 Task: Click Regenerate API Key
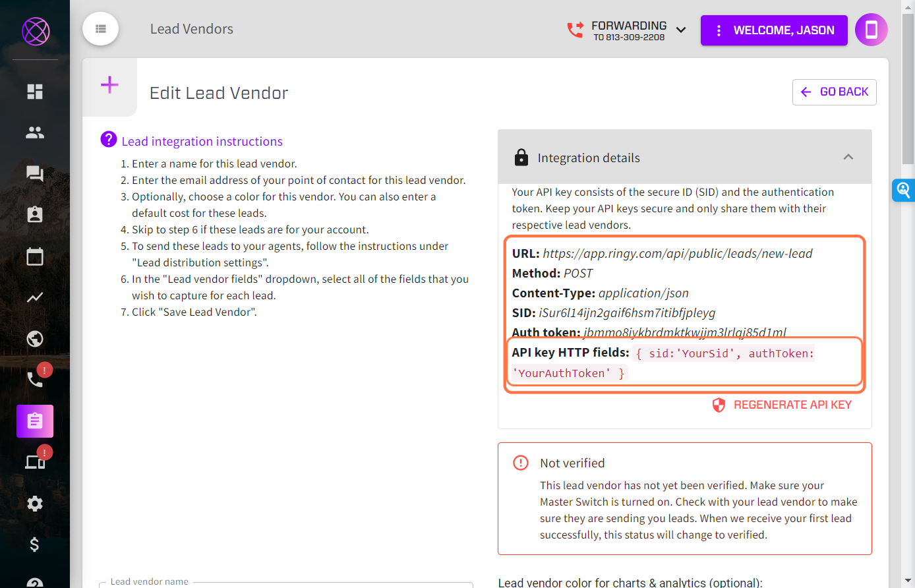(782, 405)
